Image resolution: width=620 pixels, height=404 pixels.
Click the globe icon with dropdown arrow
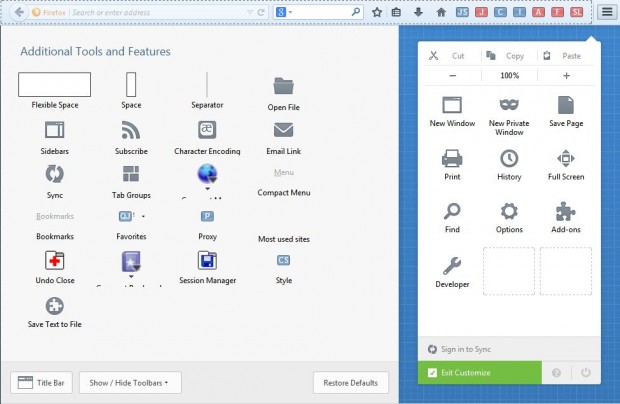(x=207, y=174)
